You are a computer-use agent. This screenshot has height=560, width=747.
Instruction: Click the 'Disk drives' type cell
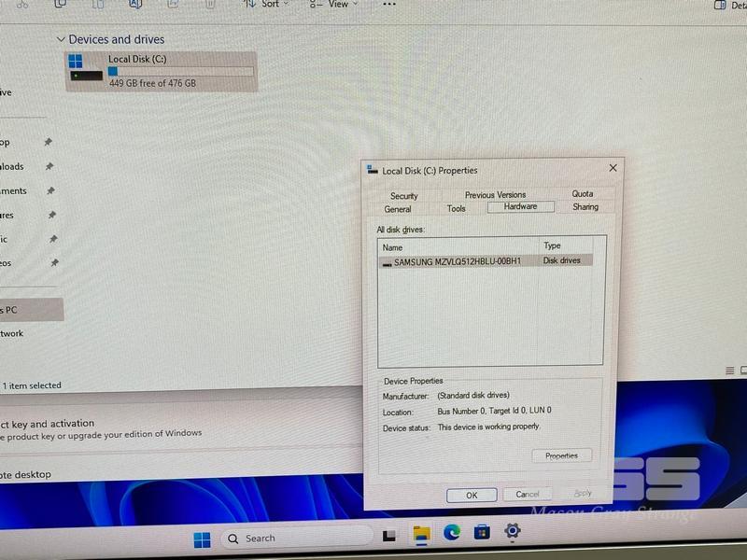562,260
